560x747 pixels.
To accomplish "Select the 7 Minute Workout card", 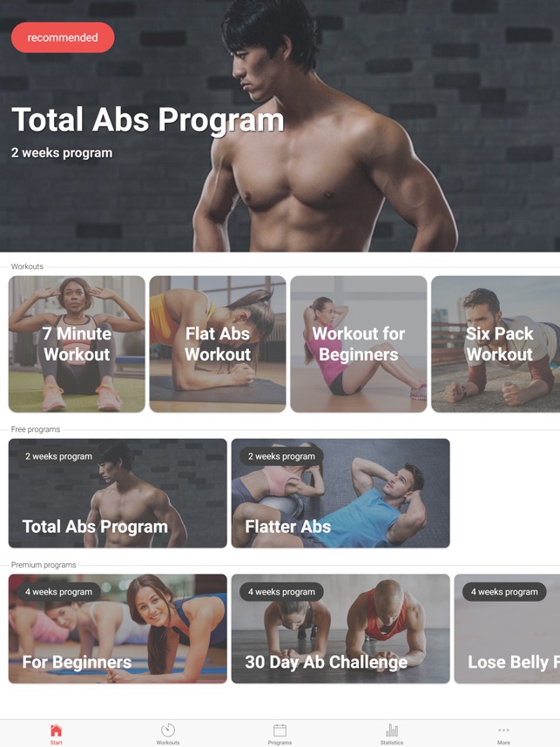I will pos(77,344).
